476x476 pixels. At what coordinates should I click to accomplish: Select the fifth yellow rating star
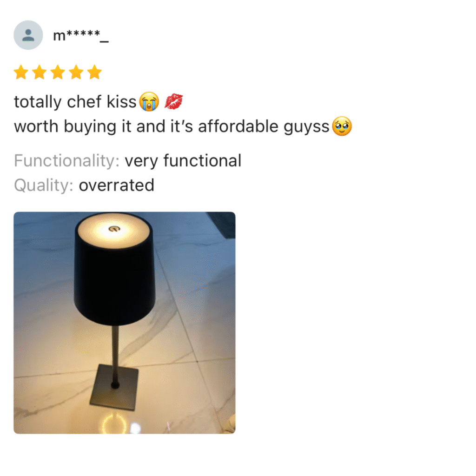[x=95, y=72]
